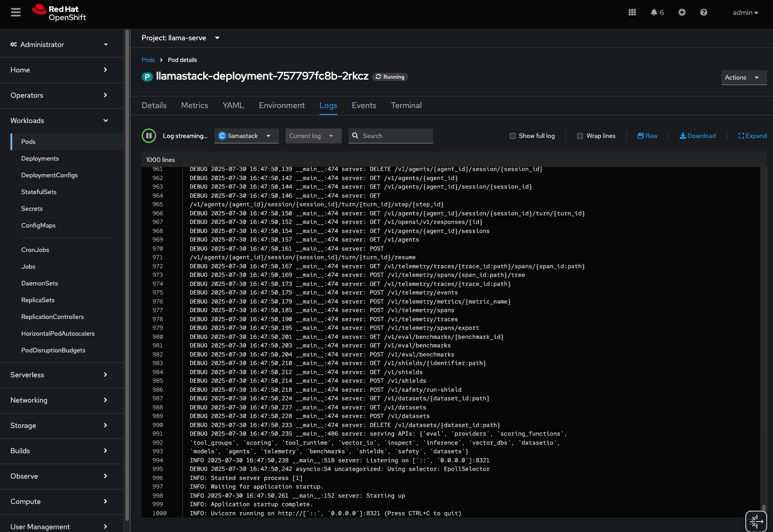Pause log streaming
The image size is (773, 532).
click(149, 136)
